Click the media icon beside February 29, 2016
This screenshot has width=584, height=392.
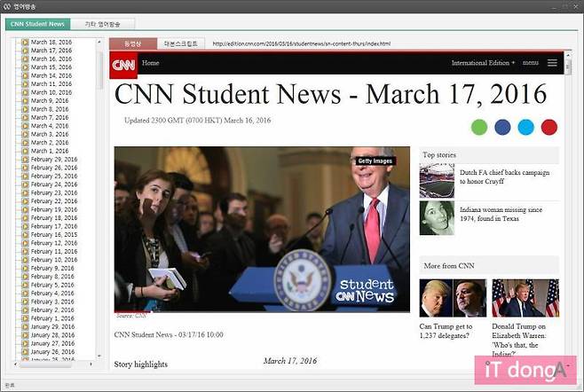click(x=25, y=160)
